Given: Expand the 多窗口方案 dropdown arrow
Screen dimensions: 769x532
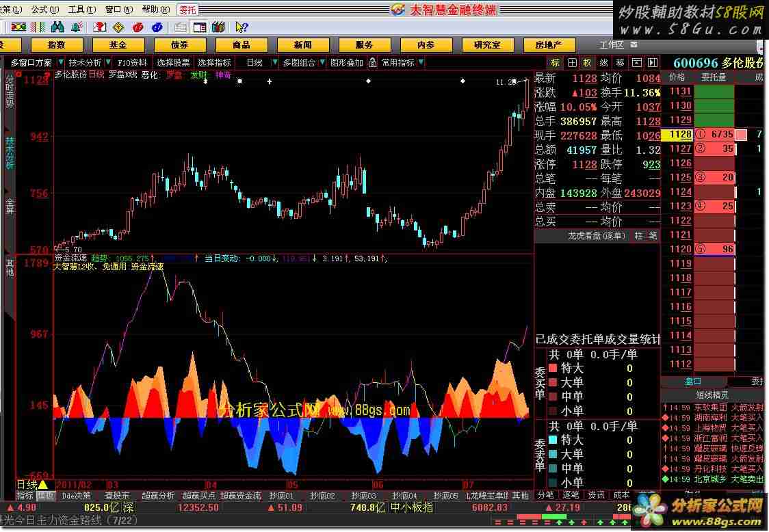Looking at the screenshot, I should coord(60,63).
